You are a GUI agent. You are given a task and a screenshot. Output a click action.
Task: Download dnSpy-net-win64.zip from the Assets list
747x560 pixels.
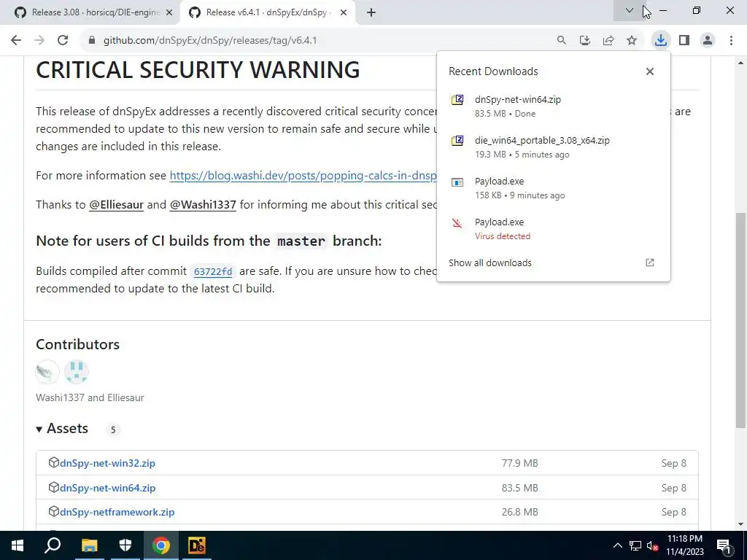(x=108, y=488)
